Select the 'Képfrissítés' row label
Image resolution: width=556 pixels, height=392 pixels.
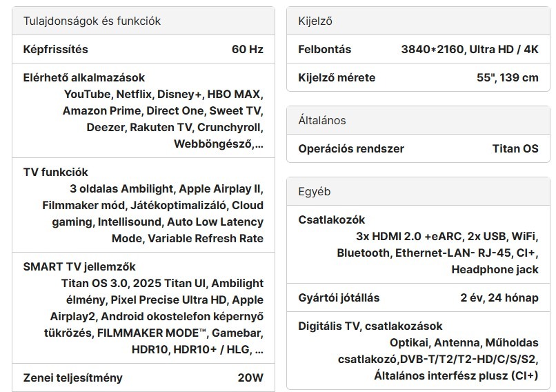(x=56, y=50)
